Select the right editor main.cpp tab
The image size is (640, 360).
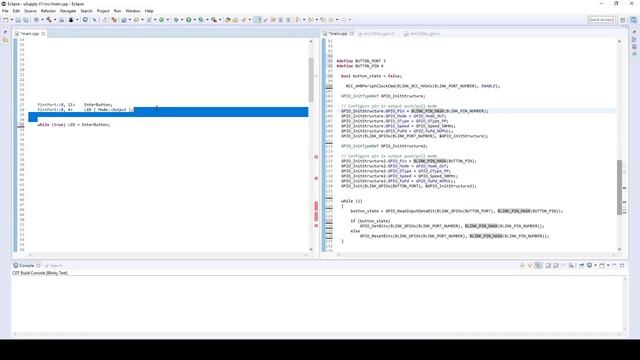pyautogui.click(x=338, y=34)
